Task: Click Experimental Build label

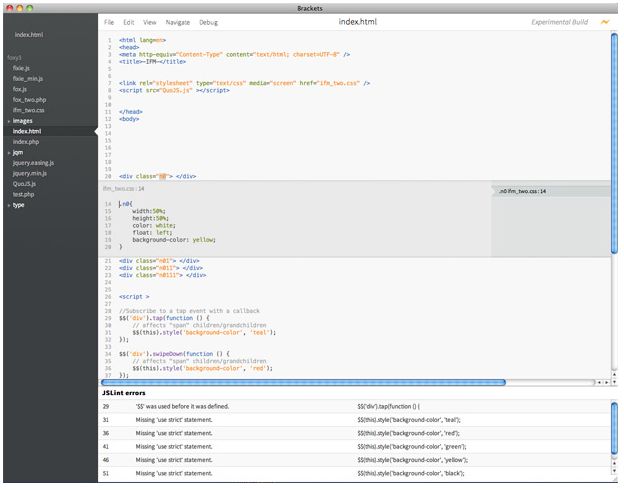Action: coord(560,22)
